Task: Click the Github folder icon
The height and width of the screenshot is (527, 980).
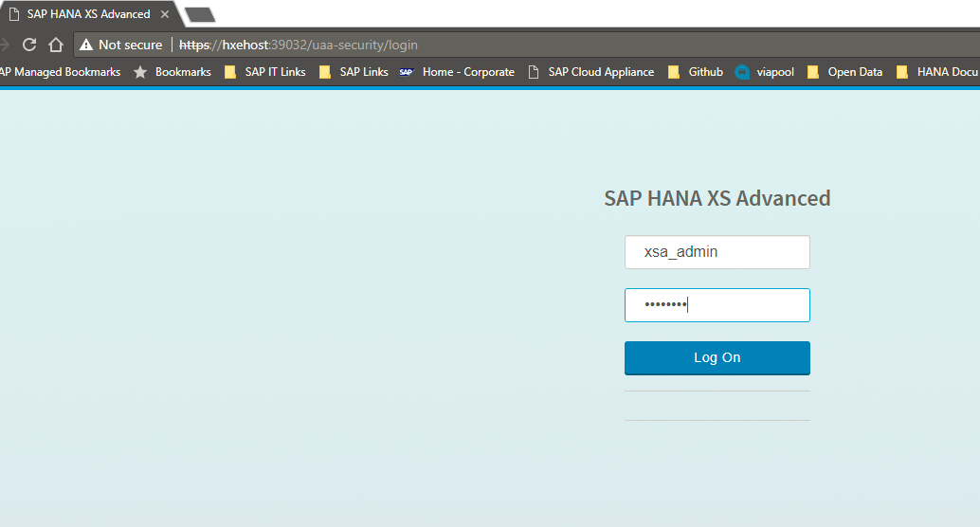Action: (674, 72)
